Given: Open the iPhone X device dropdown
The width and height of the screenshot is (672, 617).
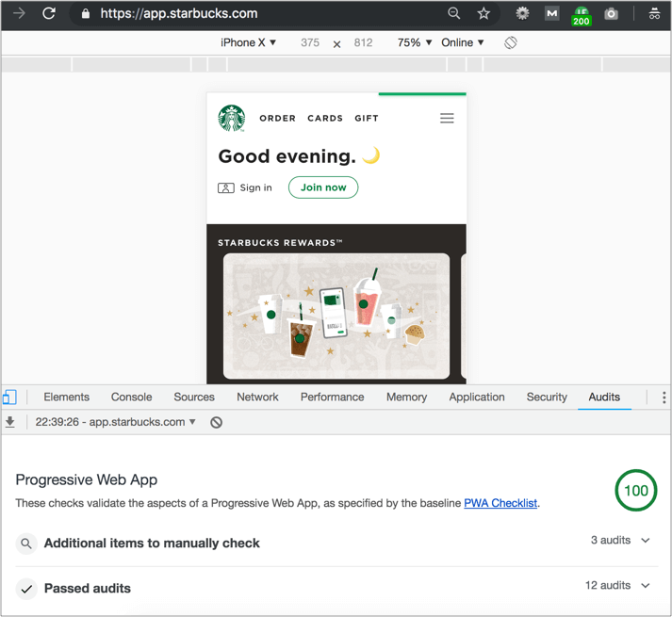Looking at the screenshot, I should click(248, 42).
